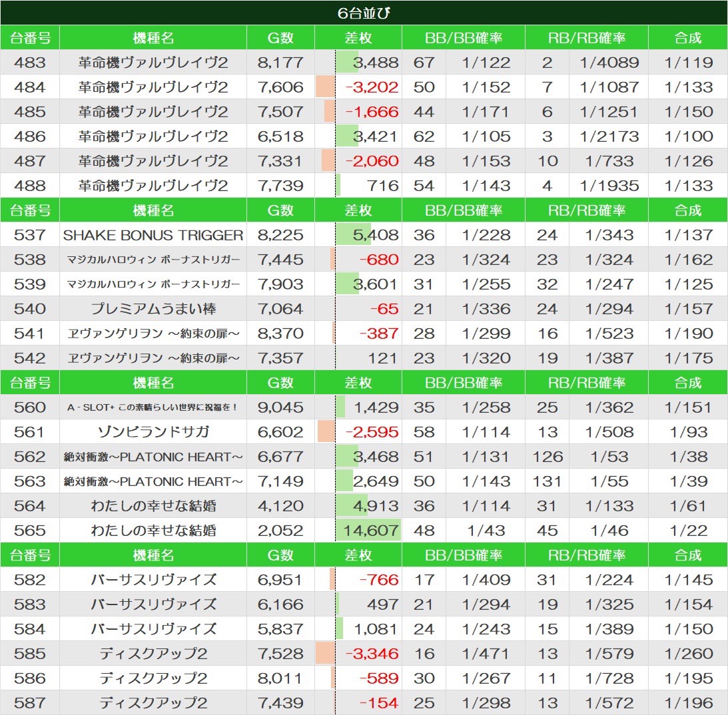Screen dimensions: 728x715
Task: Select machine number 583 cell
Action: [30, 604]
